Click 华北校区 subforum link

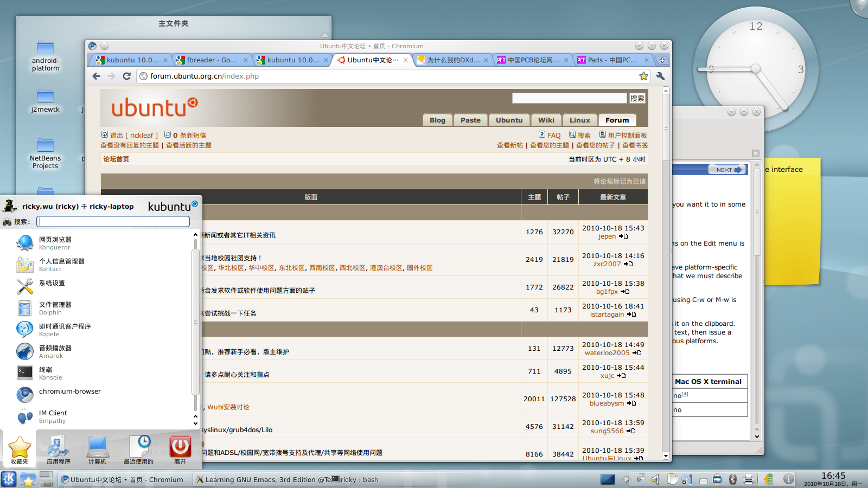pyautogui.click(x=231, y=268)
